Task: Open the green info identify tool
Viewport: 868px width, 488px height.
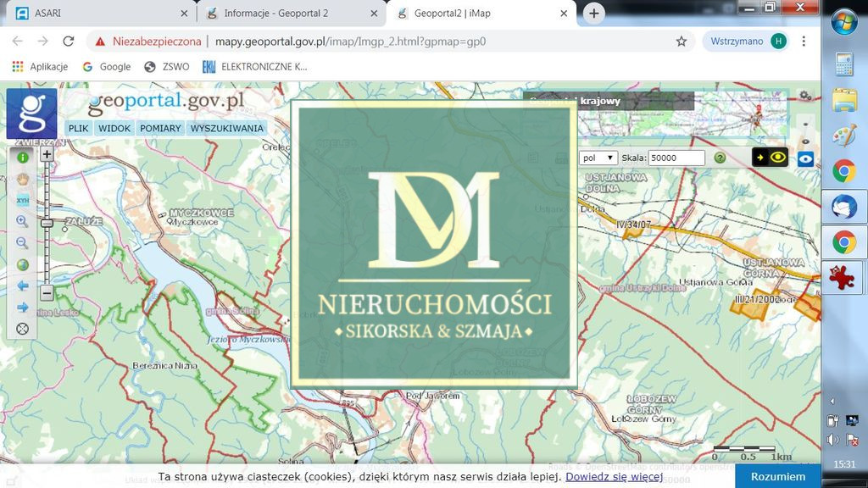Action: pos(23,158)
